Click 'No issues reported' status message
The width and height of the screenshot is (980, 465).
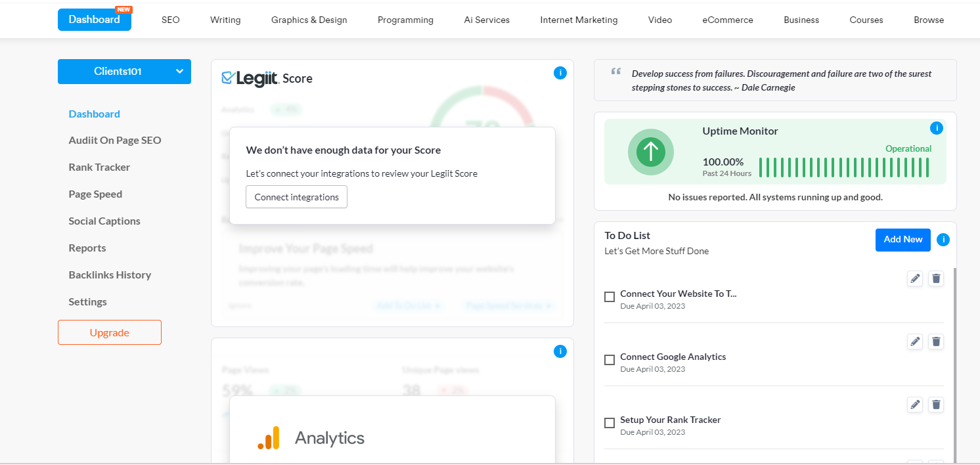(x=775, y=197)
